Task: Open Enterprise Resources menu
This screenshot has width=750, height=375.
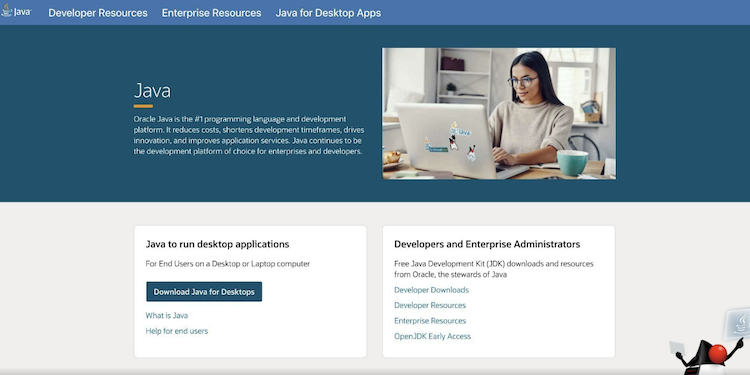Action: coord(211,13)
